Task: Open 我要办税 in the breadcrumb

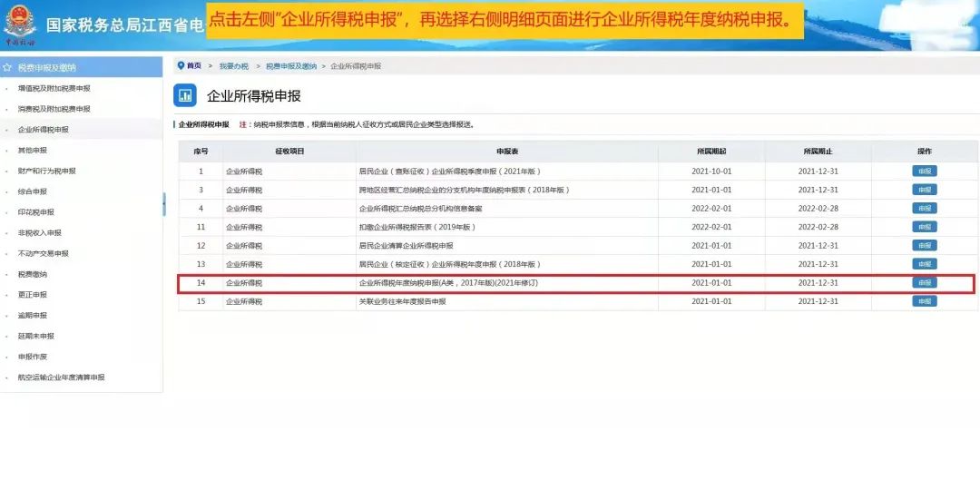Action: (x=233, y=66)
